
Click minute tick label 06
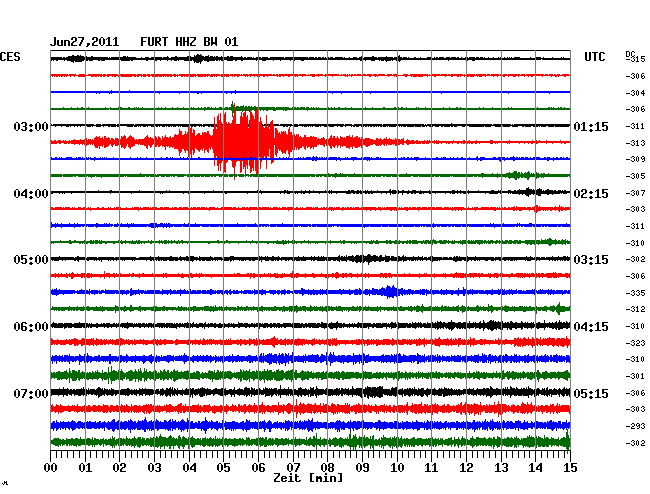coord(258,467)
